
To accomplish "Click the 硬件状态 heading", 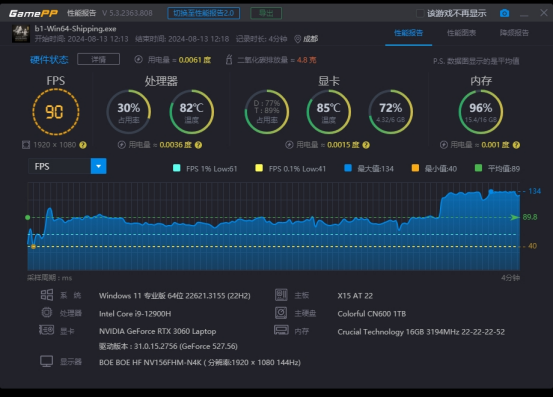I will [x=49, y=60].
